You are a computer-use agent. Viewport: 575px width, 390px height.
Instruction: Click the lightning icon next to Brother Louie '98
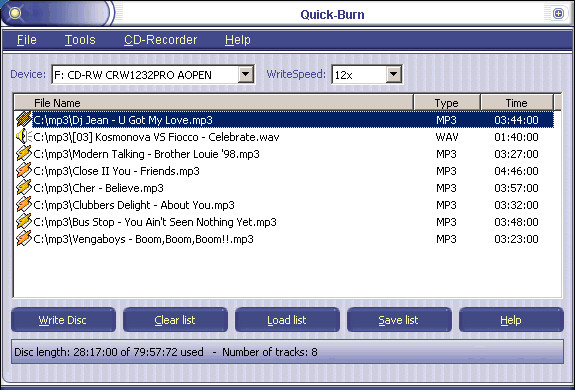[x=24, y=154]
